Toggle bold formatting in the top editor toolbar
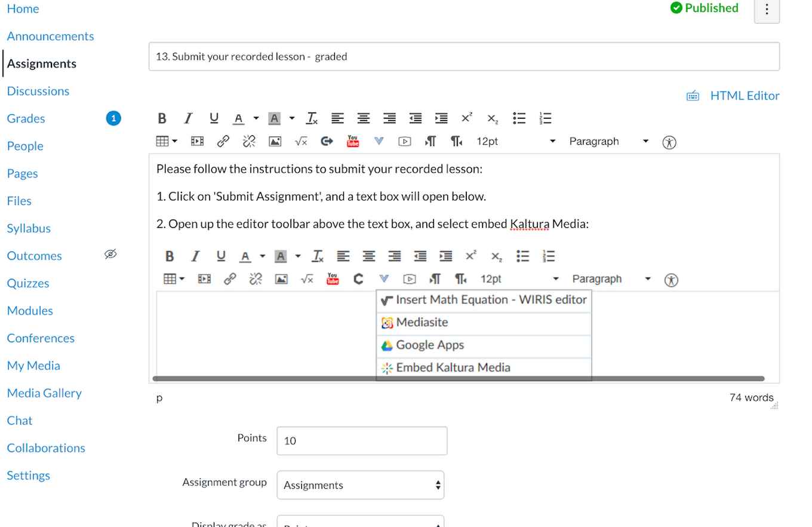This screenshot has width=812, height=527. 162,118
